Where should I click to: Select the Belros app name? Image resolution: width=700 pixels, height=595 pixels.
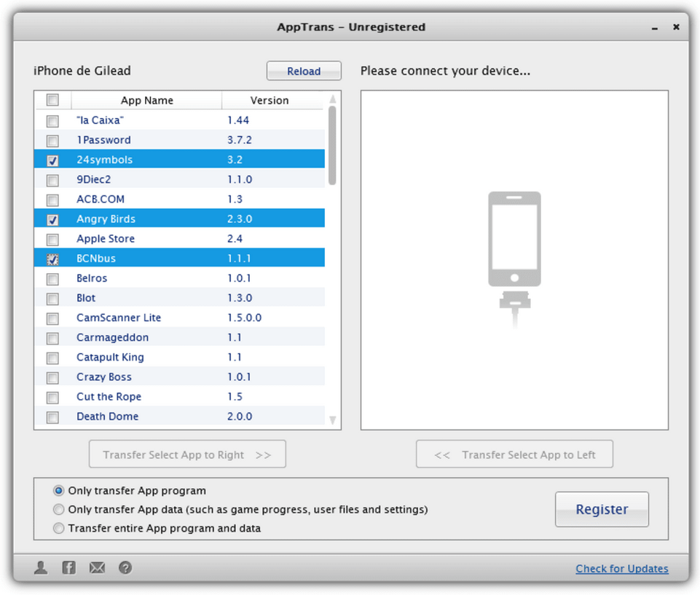92,278
